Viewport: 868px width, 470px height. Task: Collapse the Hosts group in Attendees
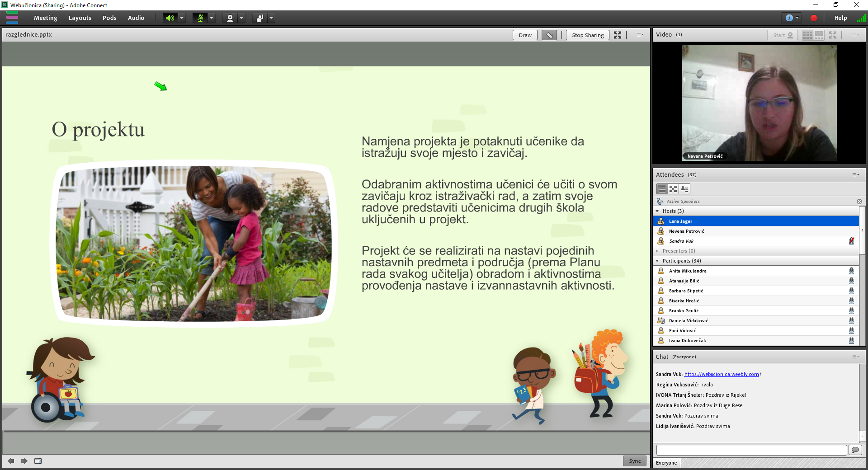pyautogui.click(x=658, y=211)
